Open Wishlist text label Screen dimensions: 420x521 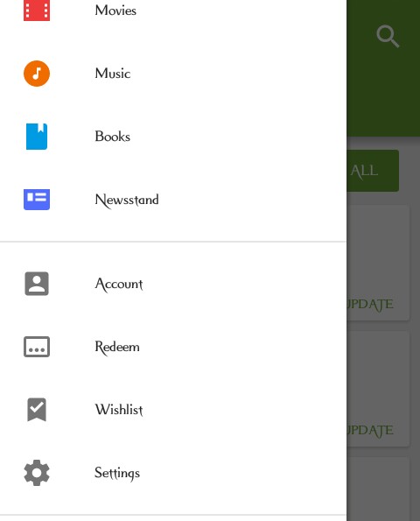point(119,410)
